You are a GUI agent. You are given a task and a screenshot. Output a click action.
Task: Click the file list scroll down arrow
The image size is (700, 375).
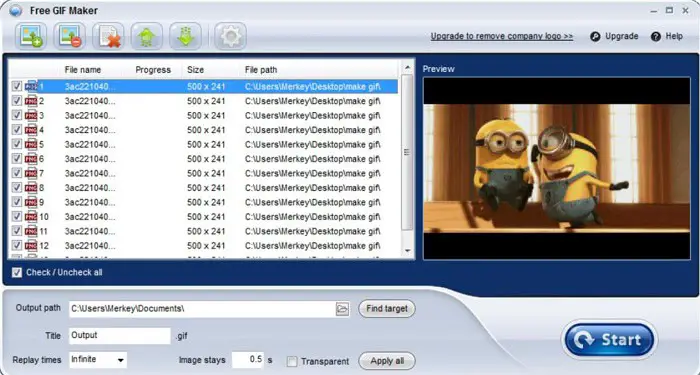pos(407,251)
